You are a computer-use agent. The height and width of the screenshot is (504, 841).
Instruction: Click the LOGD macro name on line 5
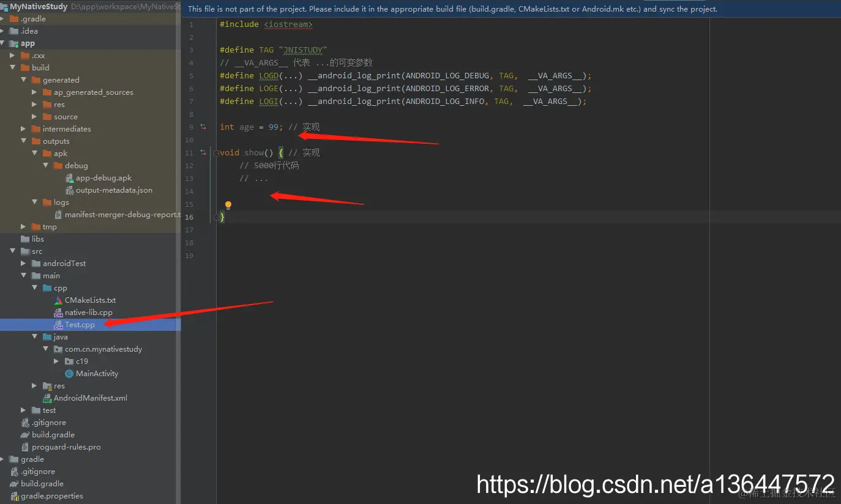[269, 76]
